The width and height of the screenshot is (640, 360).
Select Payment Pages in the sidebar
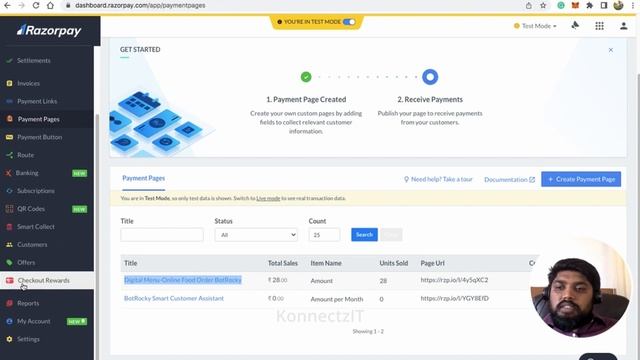click(x=39, y=119)
